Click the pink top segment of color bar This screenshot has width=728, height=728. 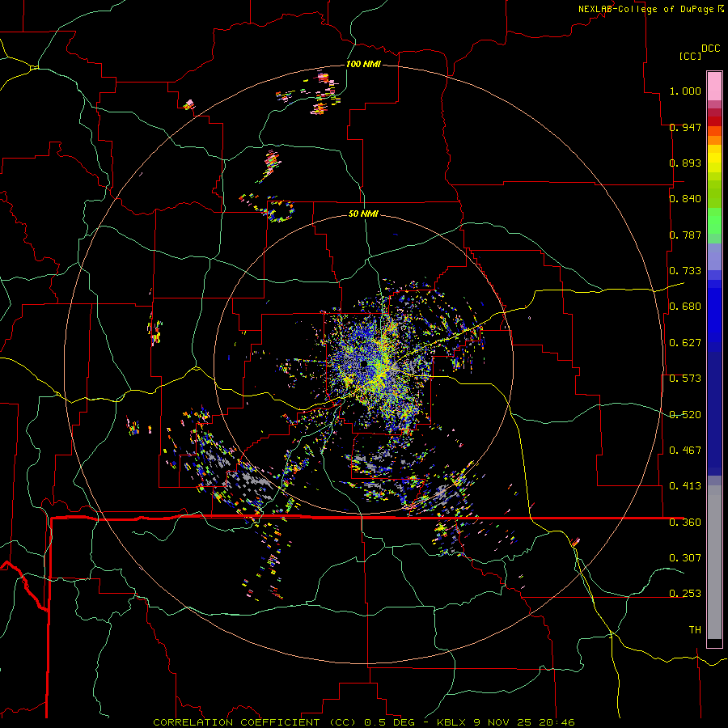[x=714, y=86]
